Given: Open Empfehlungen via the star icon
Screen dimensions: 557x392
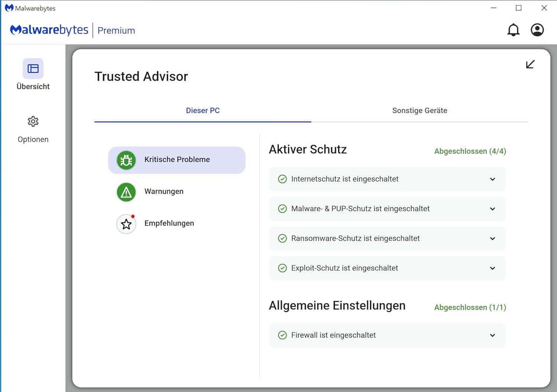Looking at the screenshot, I should click(126, 224).
